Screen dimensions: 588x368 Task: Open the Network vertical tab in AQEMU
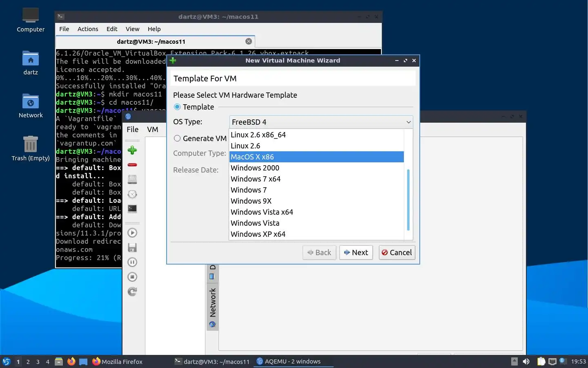(x=212, y=307)
